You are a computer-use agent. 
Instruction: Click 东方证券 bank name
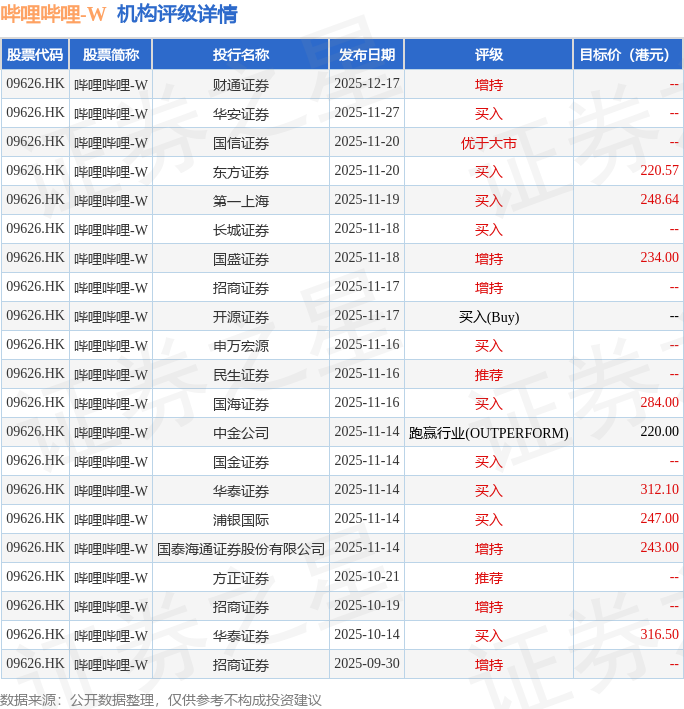pos(241,172)
